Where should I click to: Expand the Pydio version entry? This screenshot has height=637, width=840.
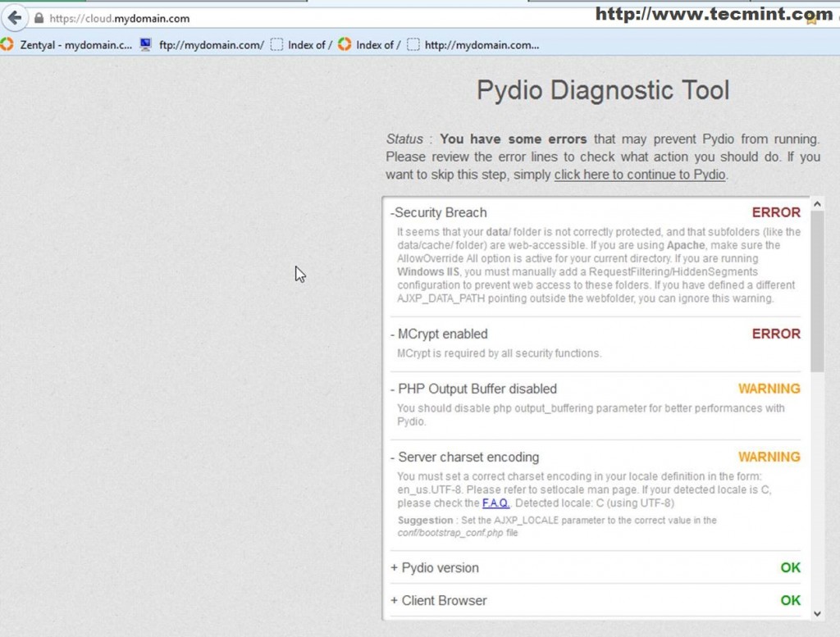[x=435, y=567]
